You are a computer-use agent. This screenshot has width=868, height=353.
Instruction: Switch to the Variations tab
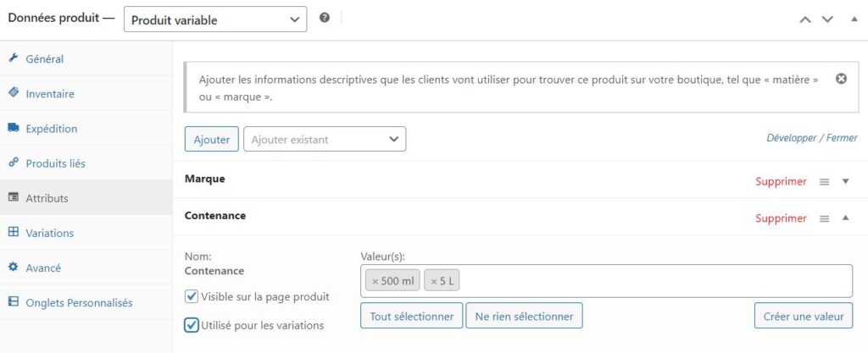pyautogui.click(x=49, y=233)
